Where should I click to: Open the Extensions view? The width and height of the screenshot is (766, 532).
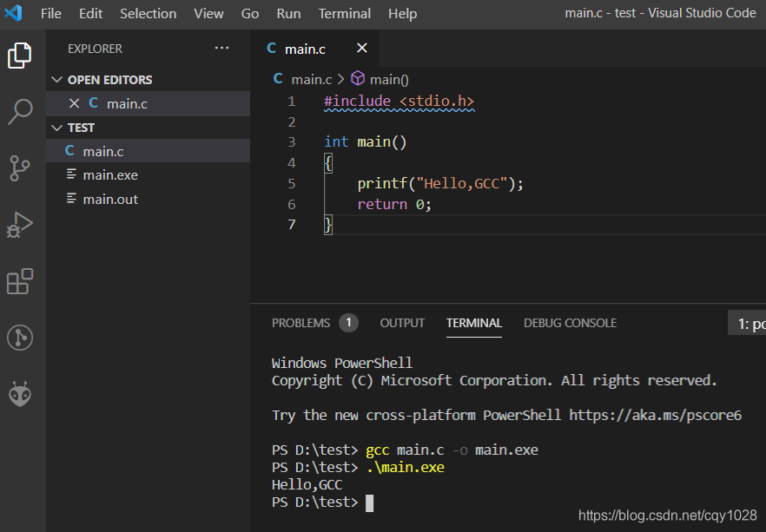click(x=19, y=281)
